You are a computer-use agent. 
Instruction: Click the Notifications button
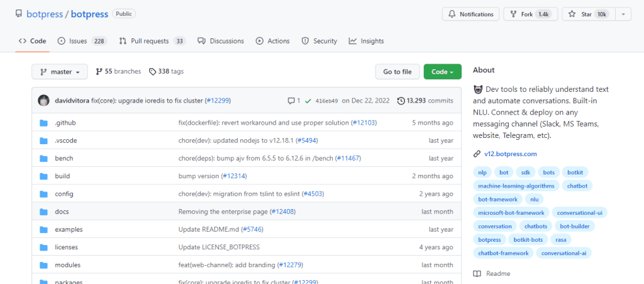[470, 14]
